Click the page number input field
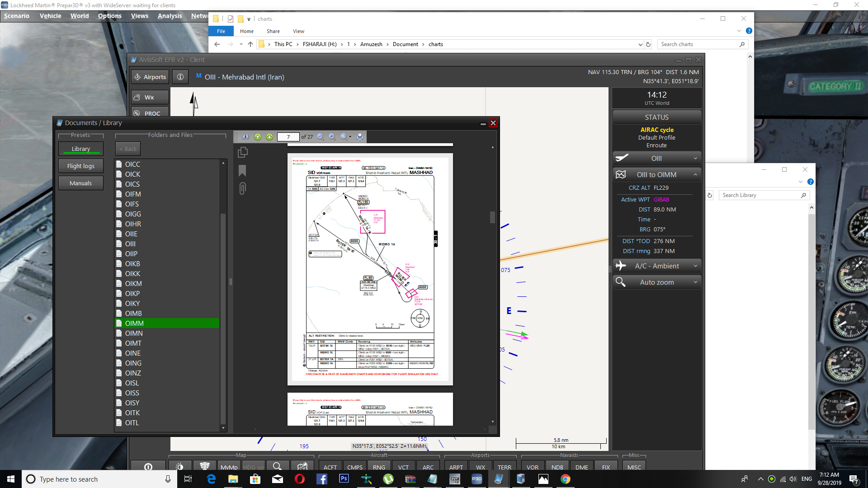This screenshot has width=868, height=488. pyautogui.click(x=288, y=137)
